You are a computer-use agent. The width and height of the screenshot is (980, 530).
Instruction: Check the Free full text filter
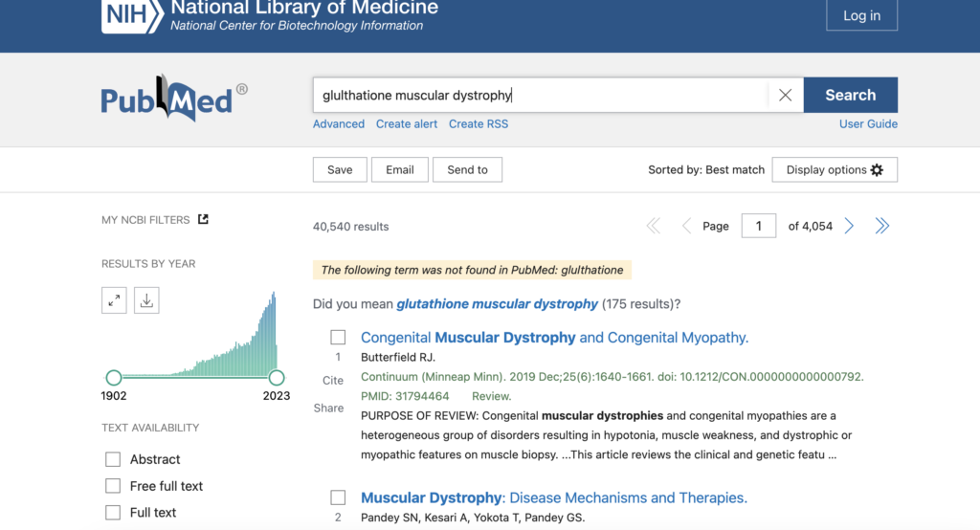coord(113,486)
